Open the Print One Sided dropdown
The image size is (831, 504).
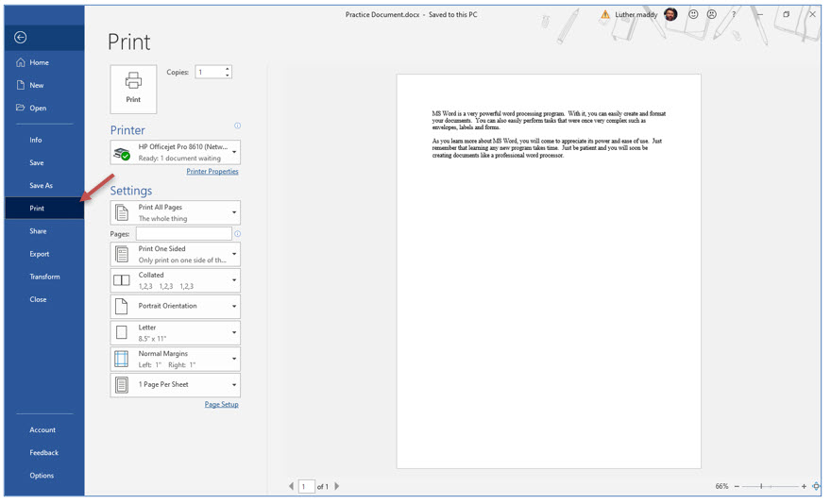(176, 256)
